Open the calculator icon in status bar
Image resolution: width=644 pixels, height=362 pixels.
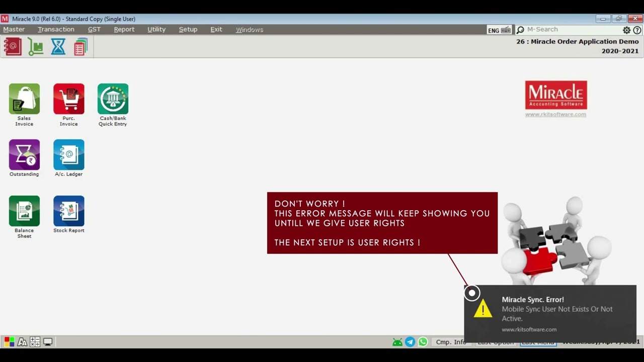pos(35,342)
